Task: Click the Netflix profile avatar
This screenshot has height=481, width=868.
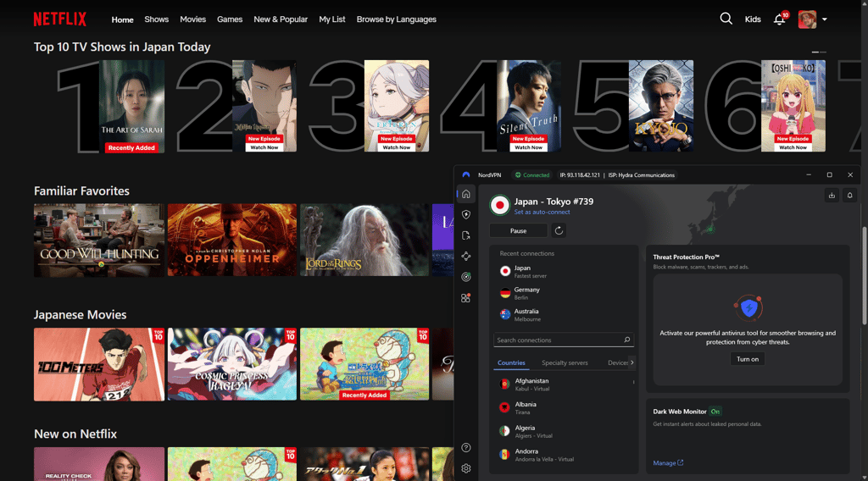Action: coord(807,19)
